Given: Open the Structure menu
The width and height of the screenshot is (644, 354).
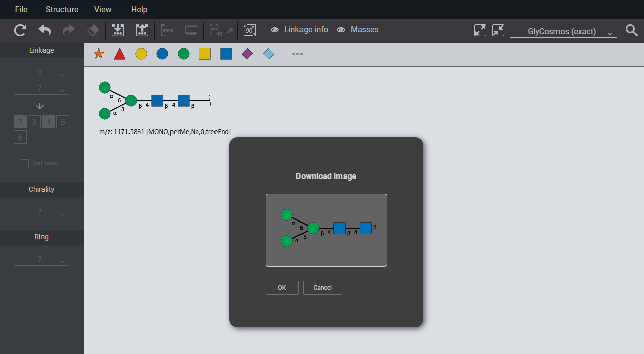Looking at the screenshot, I should coord(61,9).
